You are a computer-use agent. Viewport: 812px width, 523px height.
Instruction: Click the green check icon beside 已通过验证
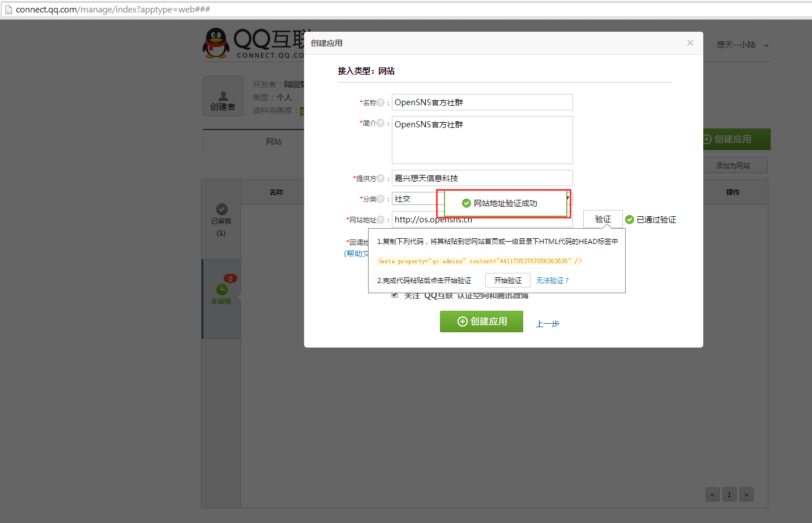(630, 220)
